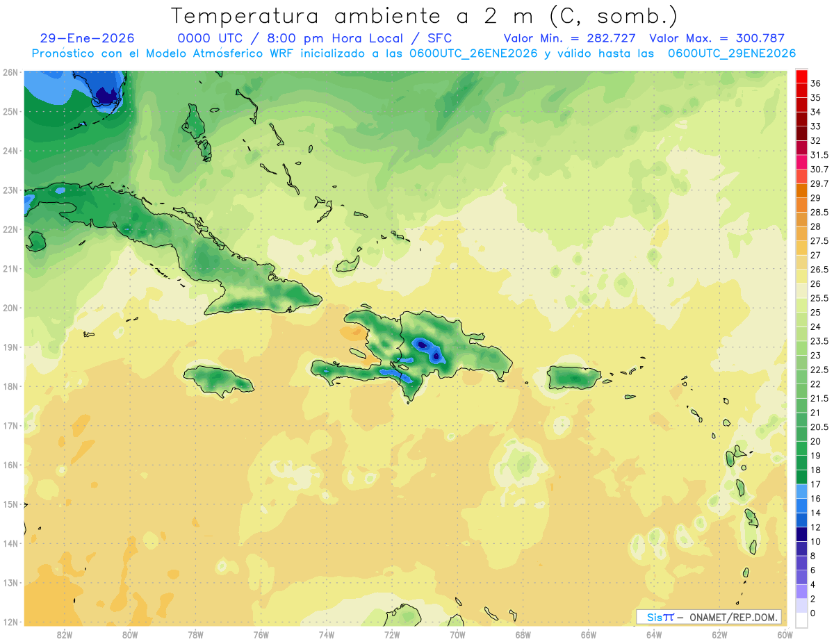
Task: Click the '25.5' value on the color scale
Action: [x=819, y=298]
